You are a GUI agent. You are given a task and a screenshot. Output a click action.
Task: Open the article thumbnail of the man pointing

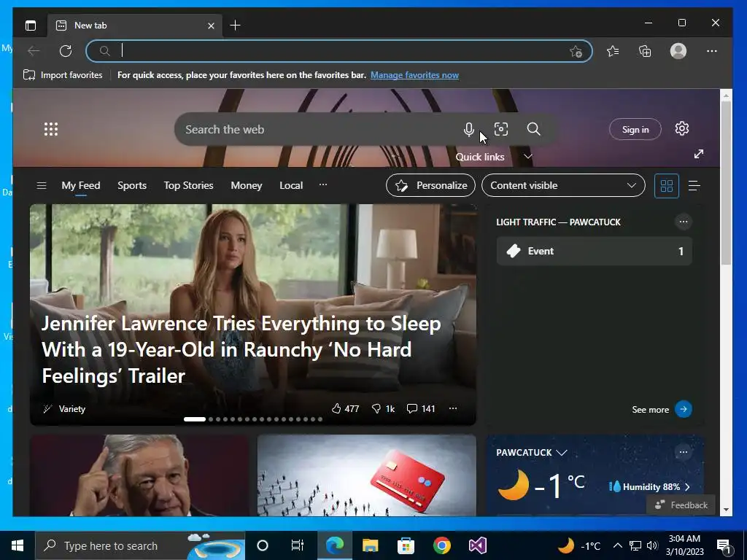[139, 475]
